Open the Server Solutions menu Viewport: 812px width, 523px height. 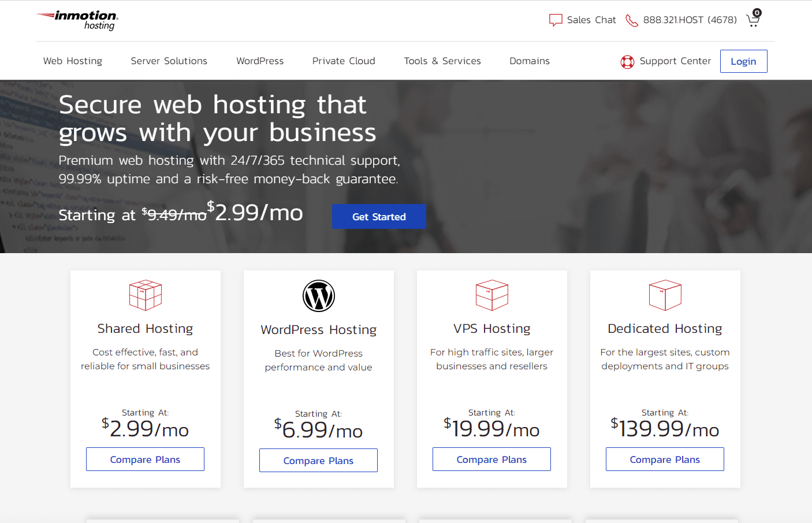coord(169,61)
